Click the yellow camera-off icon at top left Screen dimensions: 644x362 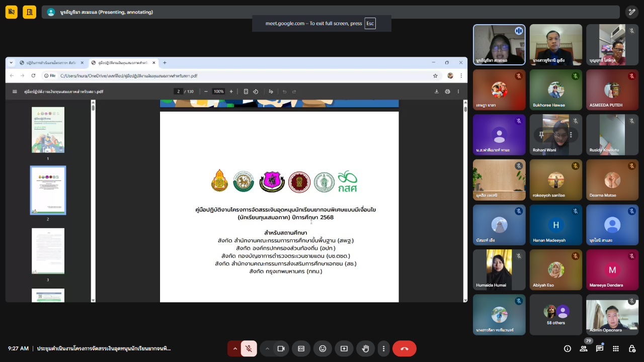(x=12, y=12)
